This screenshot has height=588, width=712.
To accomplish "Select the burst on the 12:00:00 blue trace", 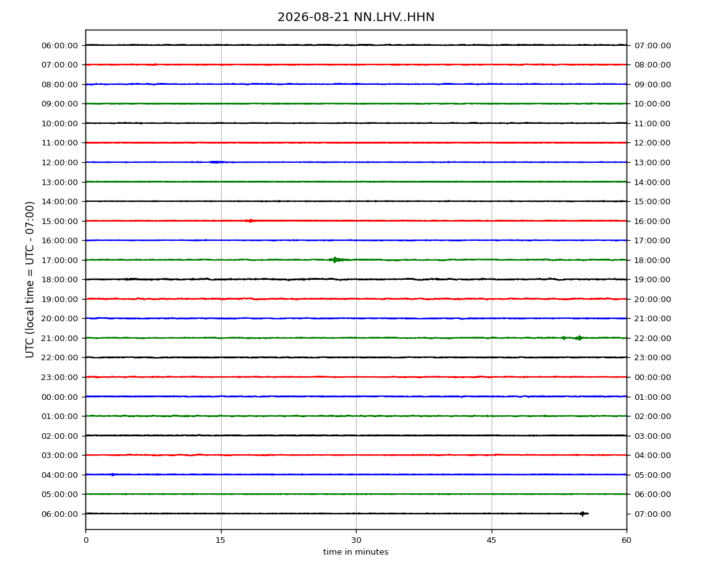I will (x=217, y=162).
